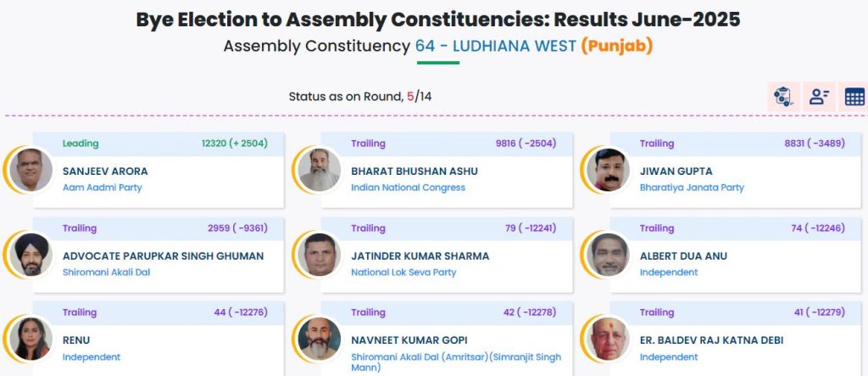Click Renu's candidate photo
This screenshot has width=868, height=376.
[x=32, y=337]
